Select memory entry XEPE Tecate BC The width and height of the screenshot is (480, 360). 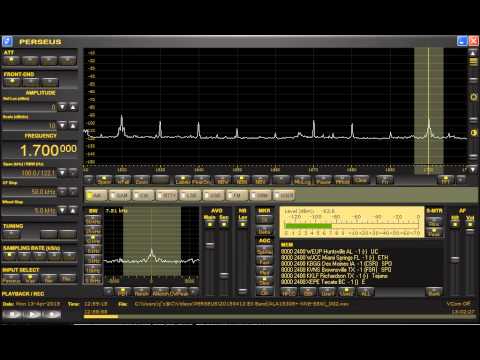tap(323, 282)
